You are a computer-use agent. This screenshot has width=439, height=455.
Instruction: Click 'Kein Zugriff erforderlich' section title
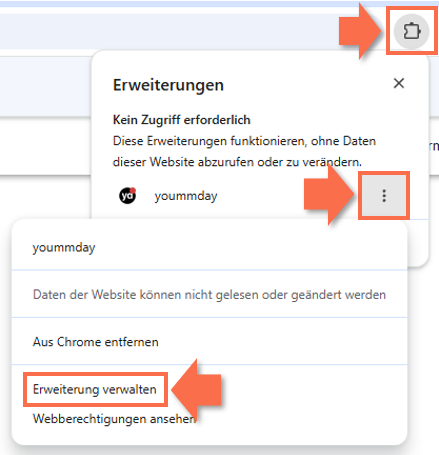coord(182,120)
